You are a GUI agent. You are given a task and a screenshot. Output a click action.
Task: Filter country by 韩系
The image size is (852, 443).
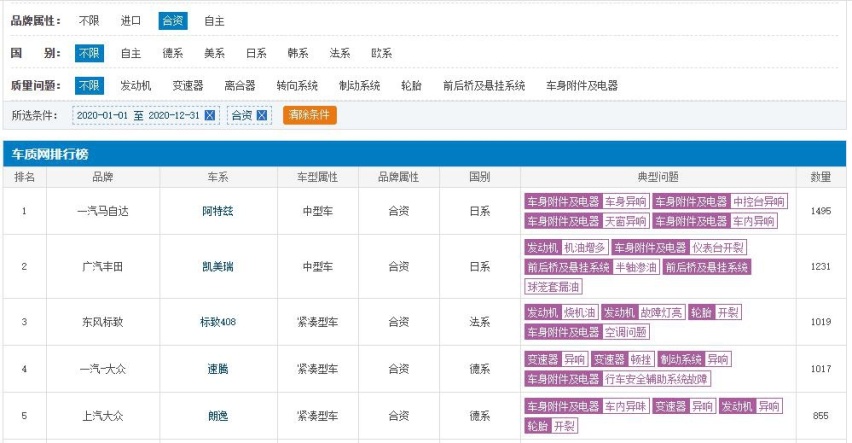pos(298,53)
